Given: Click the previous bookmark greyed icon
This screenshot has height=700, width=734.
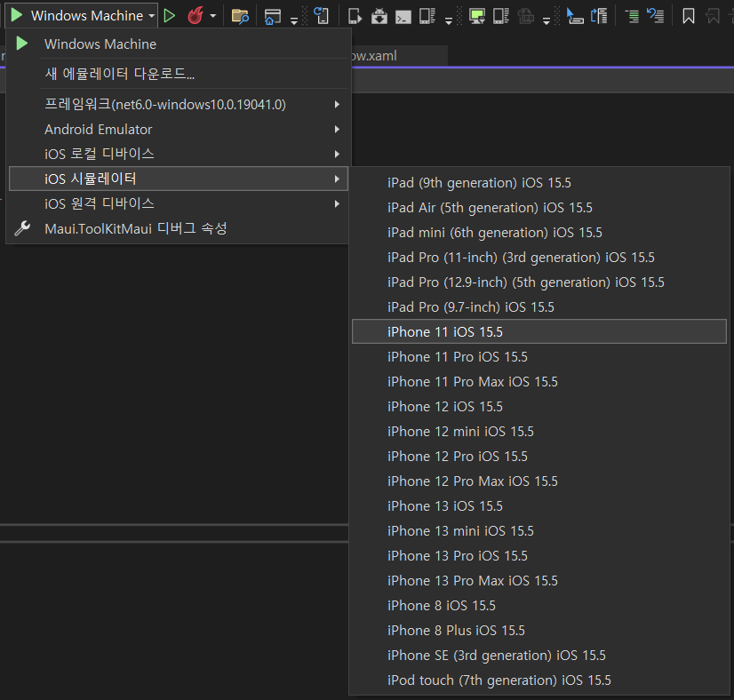Looking at the screenshot, I should (x=713, y=16).
